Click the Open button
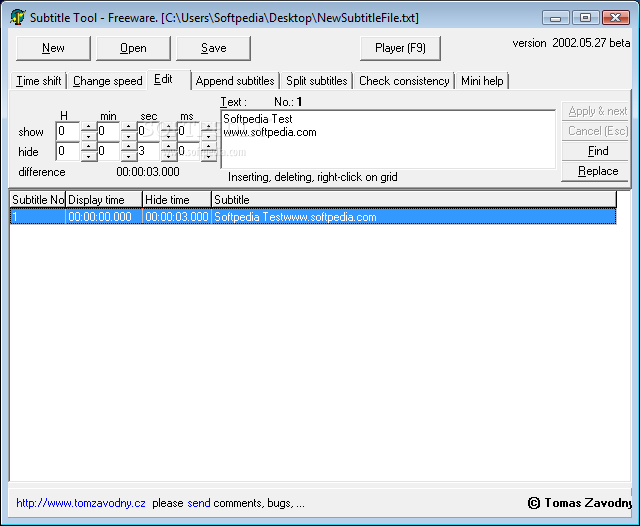This screenshot has height=526, width=640. tap(133, 48)
